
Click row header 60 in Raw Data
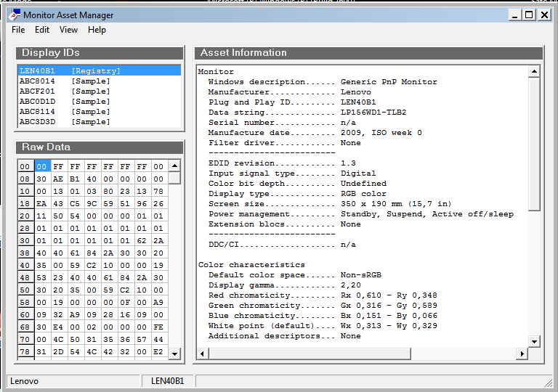[x=25, y=315]
